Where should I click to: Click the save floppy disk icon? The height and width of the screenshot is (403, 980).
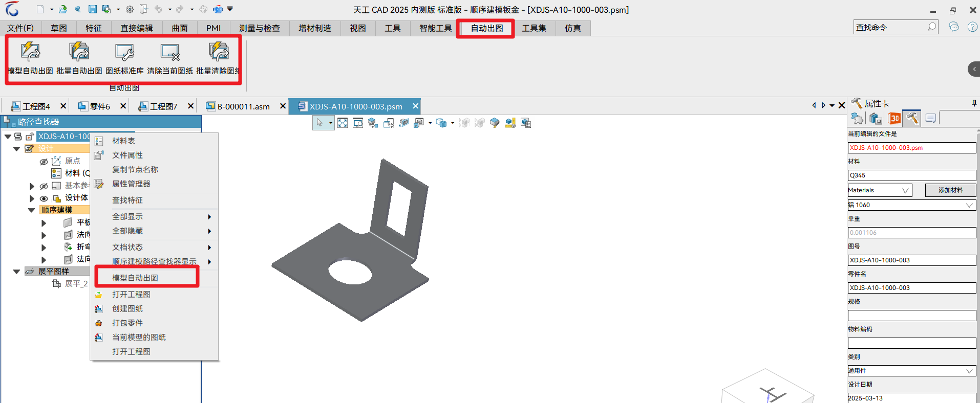coord(92,9)
